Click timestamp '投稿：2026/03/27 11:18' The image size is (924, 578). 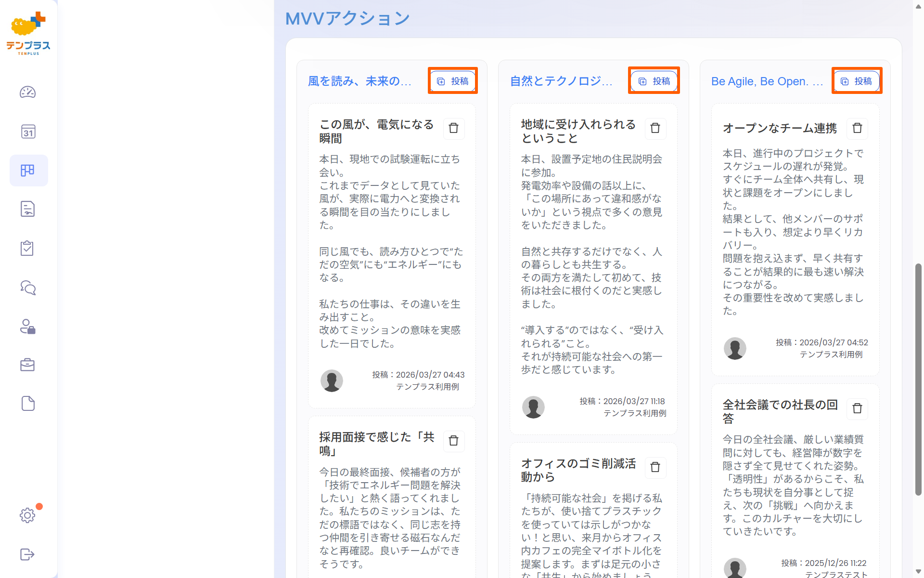pos(622,401)
